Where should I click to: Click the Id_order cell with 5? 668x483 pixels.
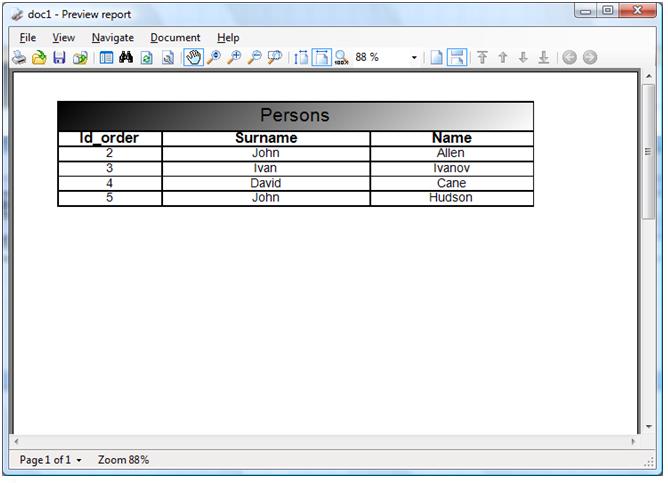coord(109,198)
